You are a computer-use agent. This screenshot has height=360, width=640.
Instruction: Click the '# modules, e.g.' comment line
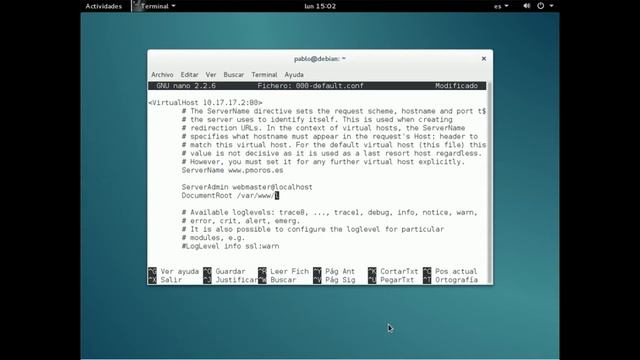213,238
